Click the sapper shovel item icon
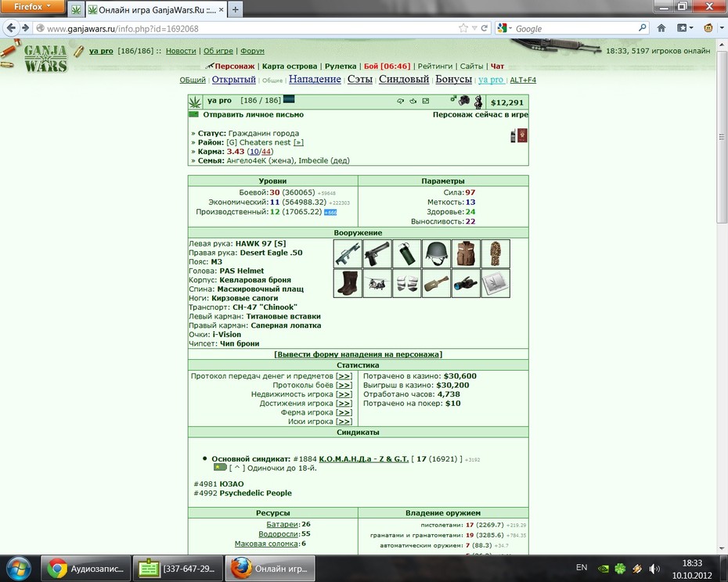This screenshot has width=728, height=582. coord(437,283)
